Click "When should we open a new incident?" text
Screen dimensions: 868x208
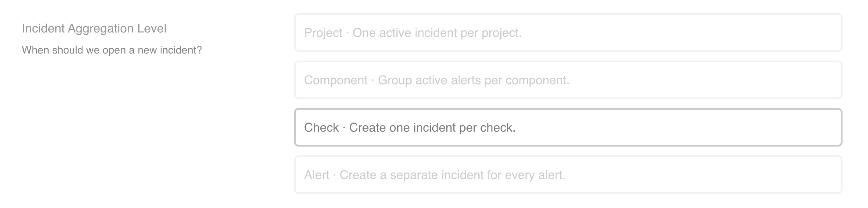(111, 50)
